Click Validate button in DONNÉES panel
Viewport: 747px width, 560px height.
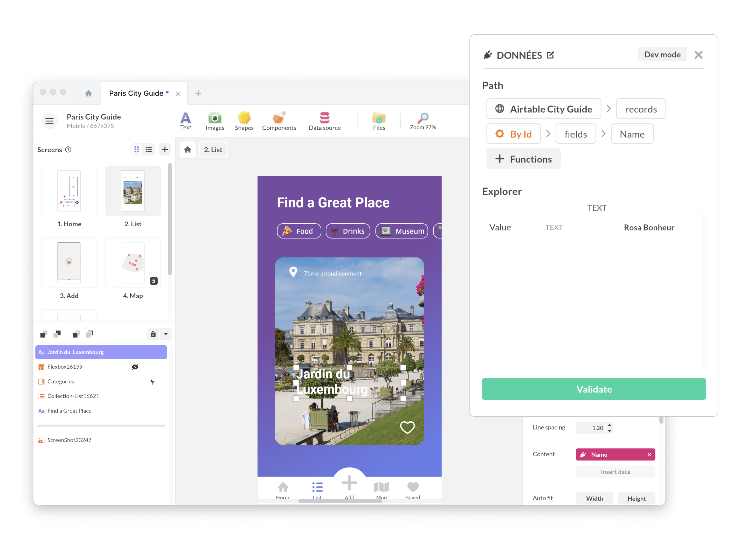pos(593,389)
